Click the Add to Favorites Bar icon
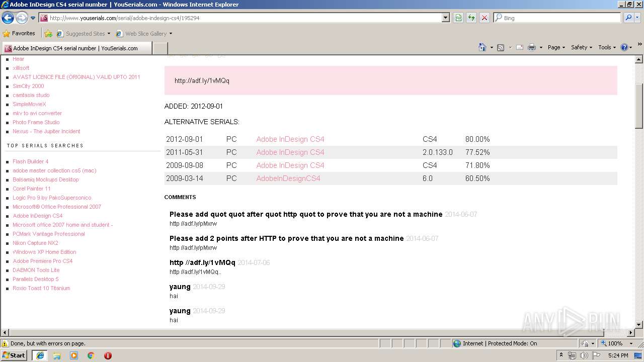The width and height of the screenshot is (644, 362). 48,34
